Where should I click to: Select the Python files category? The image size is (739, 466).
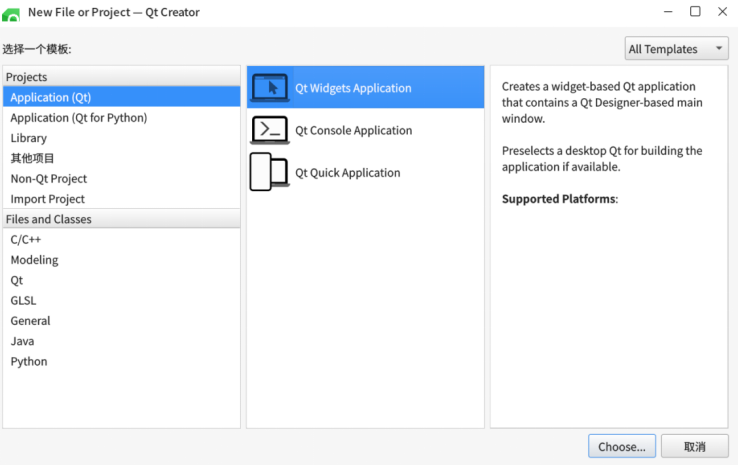pos(122,361)
